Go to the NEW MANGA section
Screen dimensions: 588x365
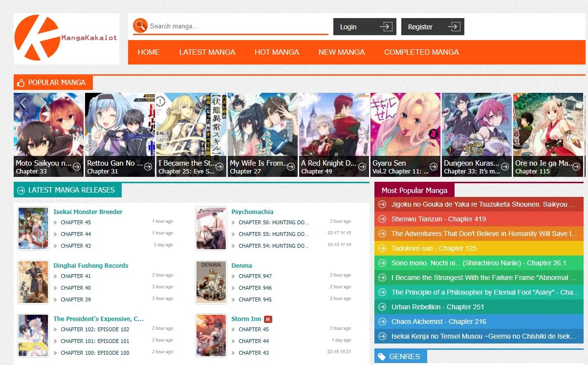342,52
